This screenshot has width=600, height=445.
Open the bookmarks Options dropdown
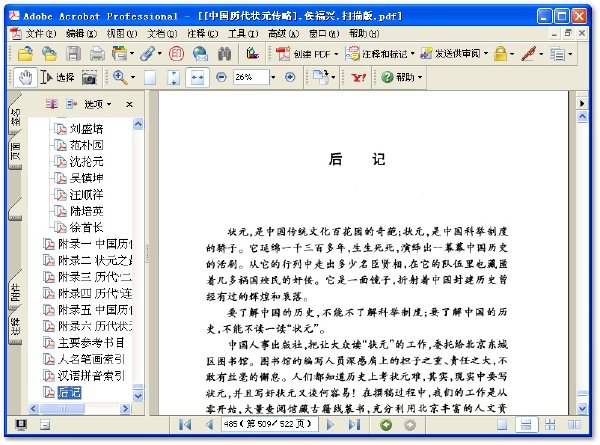click(97, 104)
